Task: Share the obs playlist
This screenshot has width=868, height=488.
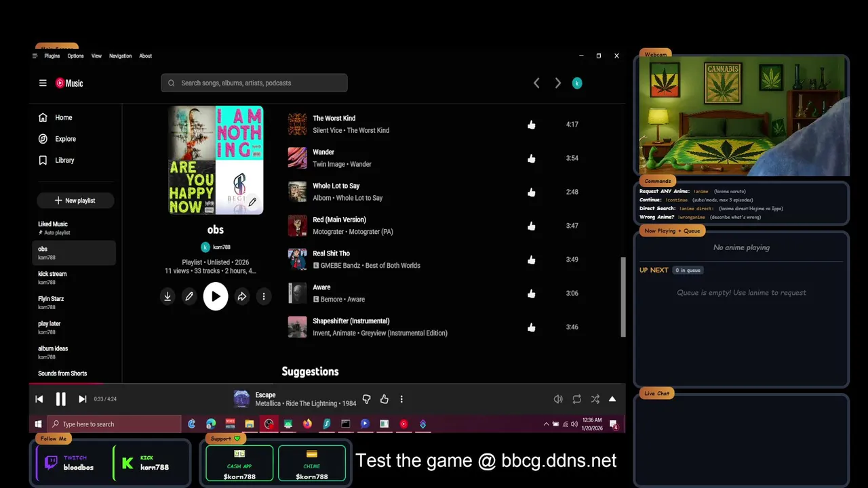Action: pos(241,296)
